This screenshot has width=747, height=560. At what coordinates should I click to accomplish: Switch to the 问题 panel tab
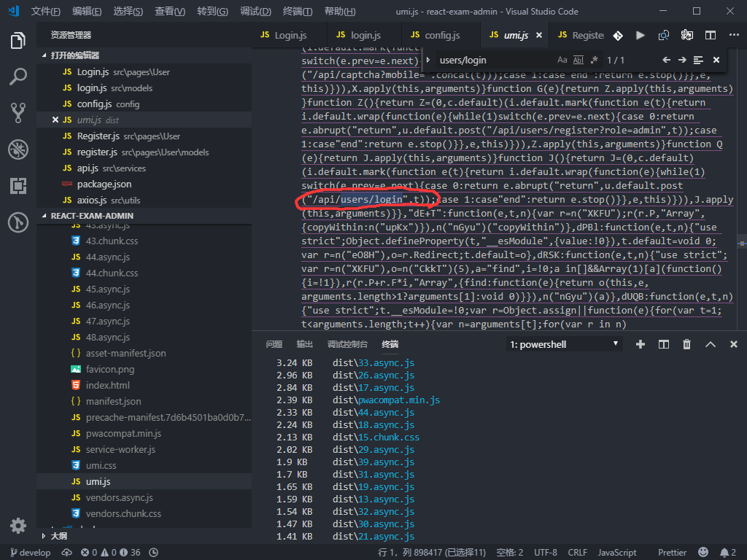(274, 344)
